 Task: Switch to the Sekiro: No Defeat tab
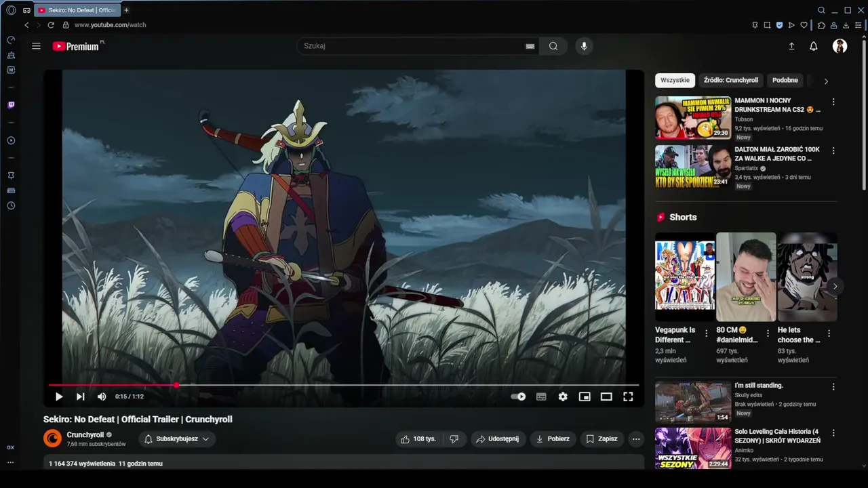point(77,10)
